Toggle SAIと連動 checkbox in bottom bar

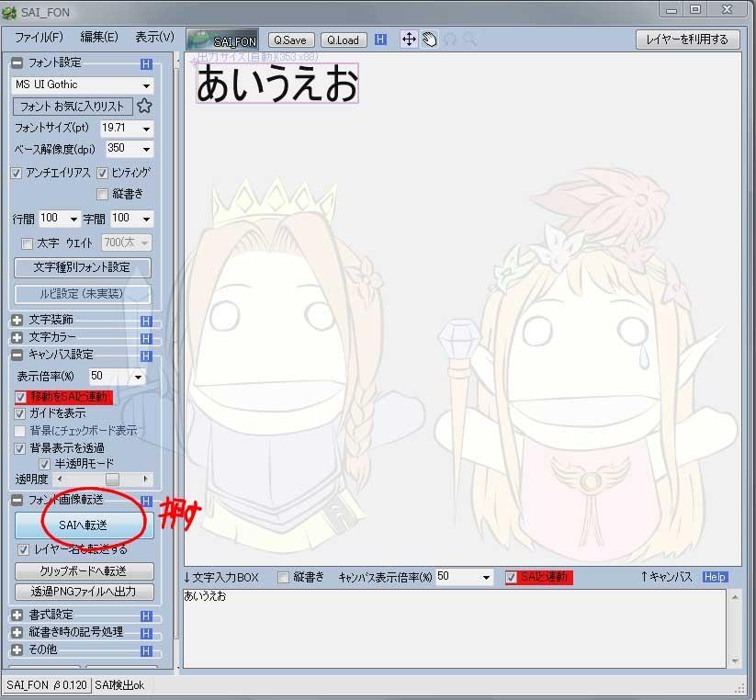click(511, 577)
